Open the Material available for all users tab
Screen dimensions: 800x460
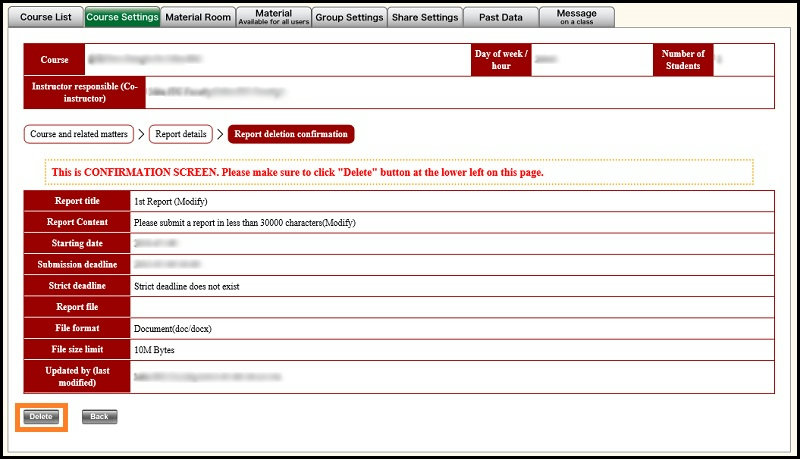click(273, 16)
